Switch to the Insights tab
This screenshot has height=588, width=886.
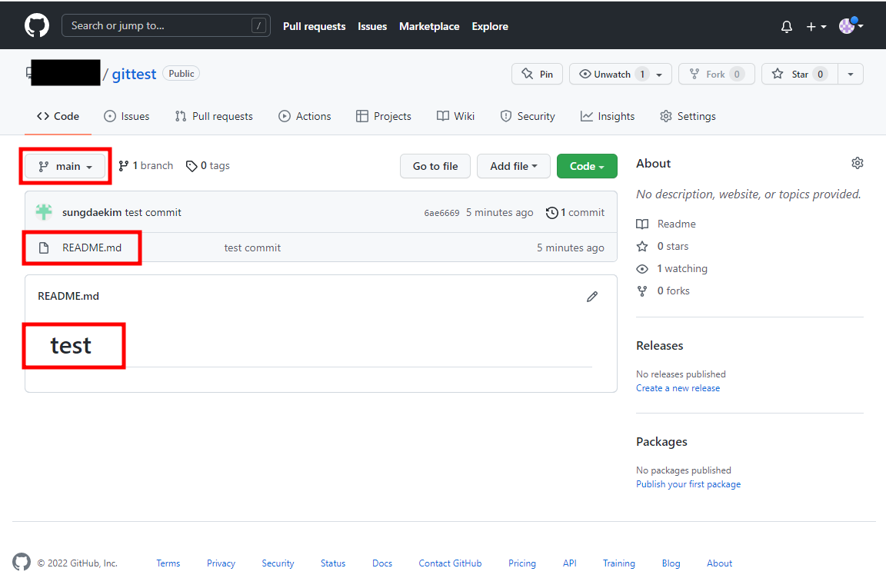pos(608,116)
